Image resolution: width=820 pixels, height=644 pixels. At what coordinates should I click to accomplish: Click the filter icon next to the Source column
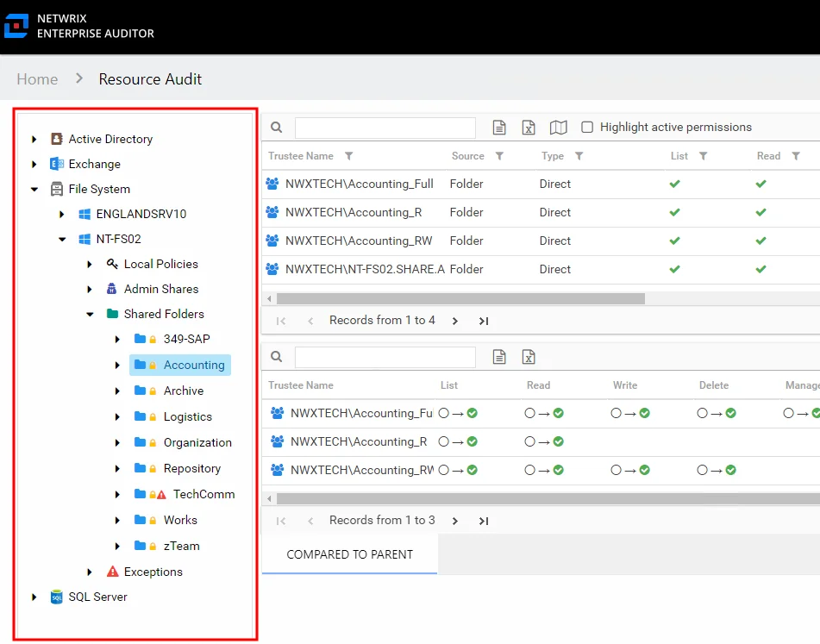(499, 156)
